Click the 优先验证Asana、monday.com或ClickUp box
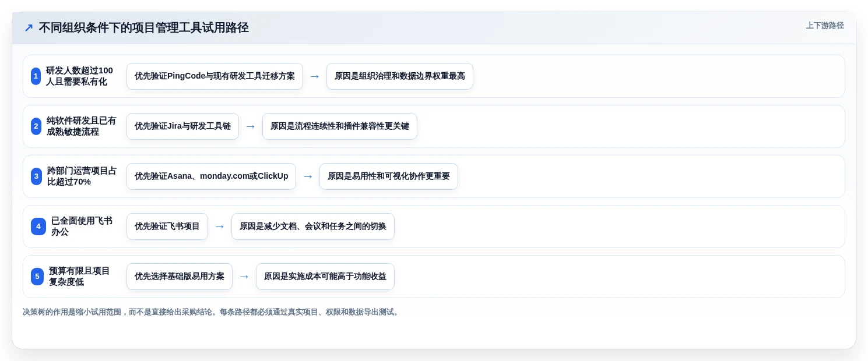Image resolution: width=868 pixels, height=361 pixels. click(x=211, y=176)
